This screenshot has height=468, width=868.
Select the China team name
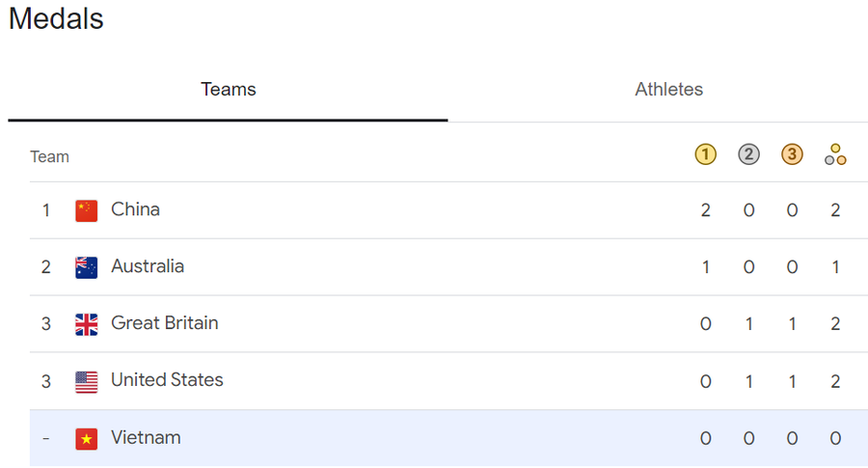pyautogui.click(x=135, y=209)
